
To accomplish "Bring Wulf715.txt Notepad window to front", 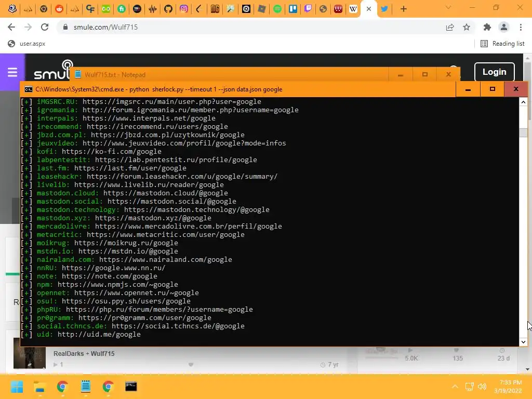I will coord(229,74).
